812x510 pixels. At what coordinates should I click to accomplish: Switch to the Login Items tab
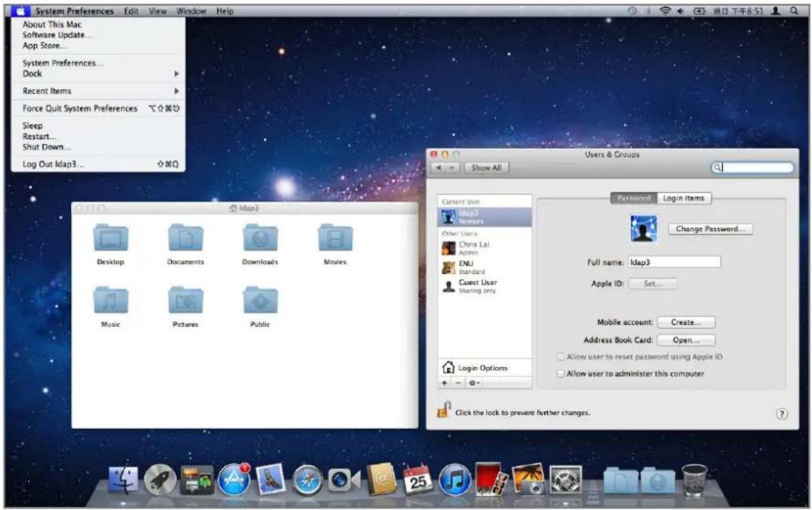coord(684,198)
